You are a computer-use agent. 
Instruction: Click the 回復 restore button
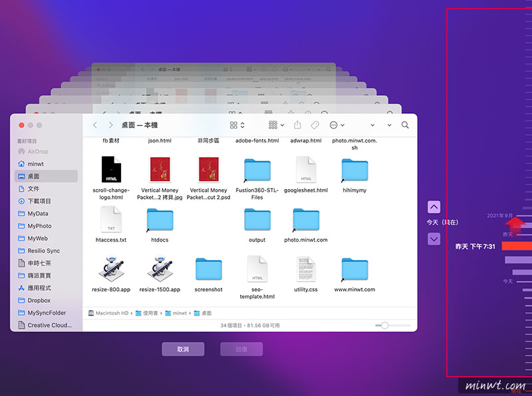pos(241,349)
